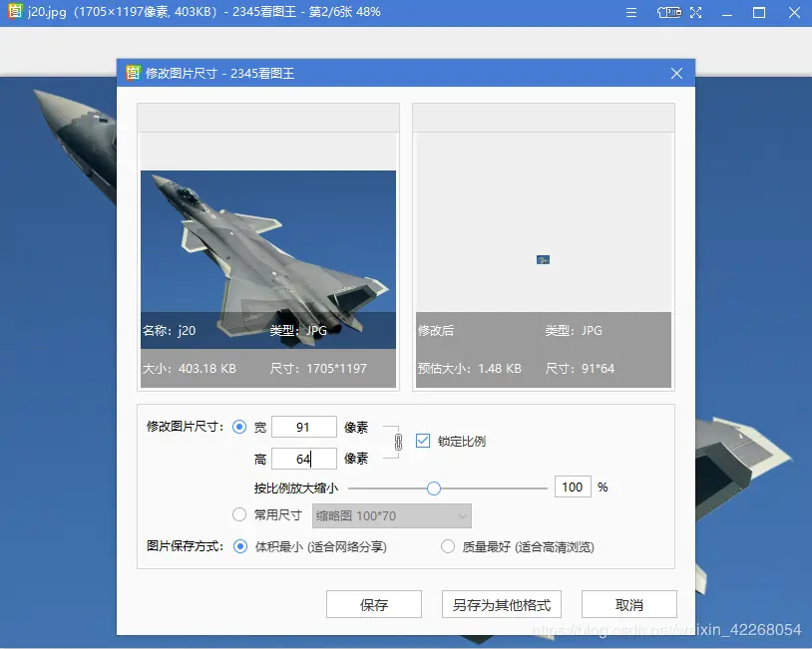Click the dialog logo icon beside 修改图片尺寸

point(133,73)
